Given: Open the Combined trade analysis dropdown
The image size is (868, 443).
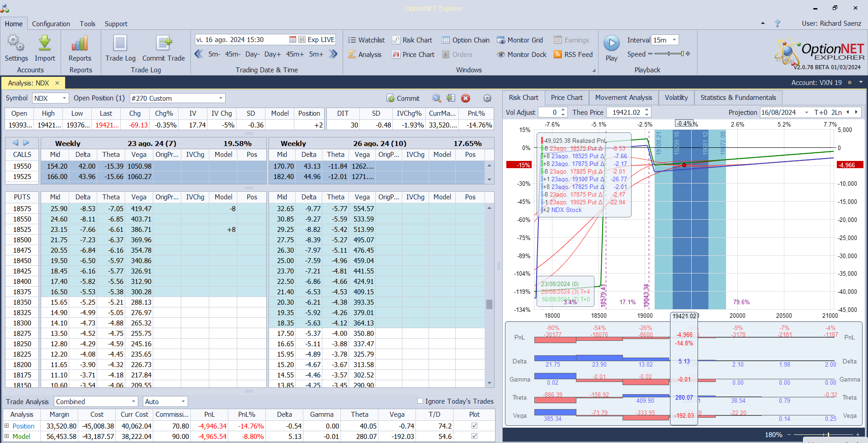Looking at the screenshot, I should (x=133, y=401).
